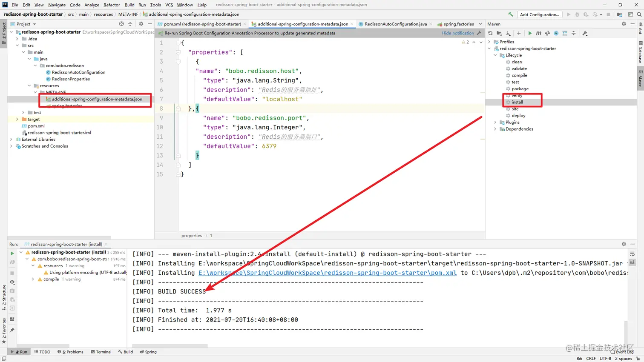Switch to pom.xml editor tab
The width and height of the screenshot is (644, 362).
[202, 24]
